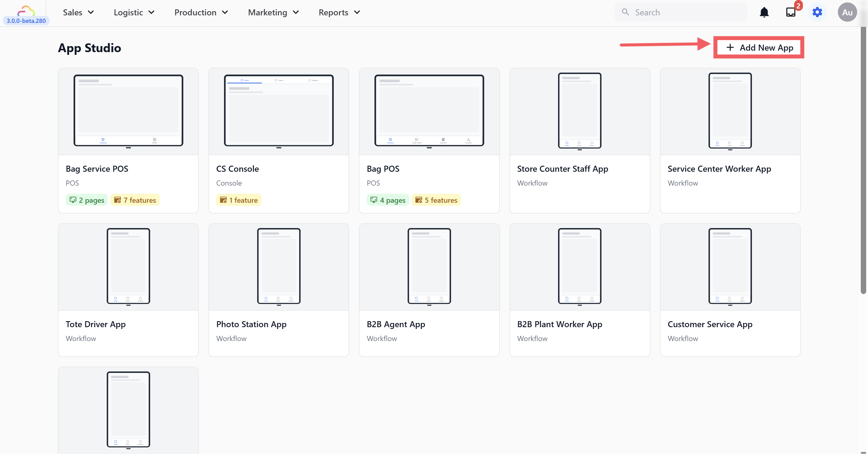Viewport: 868px width, 454px height.
Task: Open the Marketing menu
Action: tap(273, 12)
